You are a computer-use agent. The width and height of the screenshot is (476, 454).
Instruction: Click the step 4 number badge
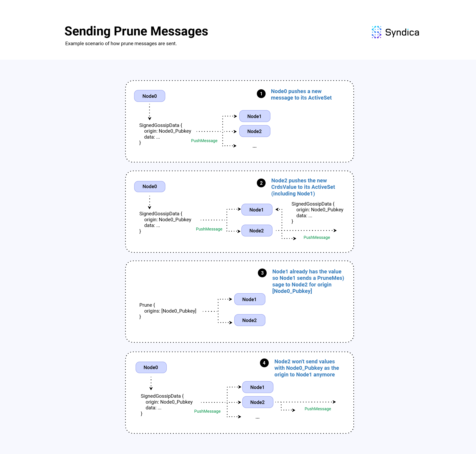point(264,363)
